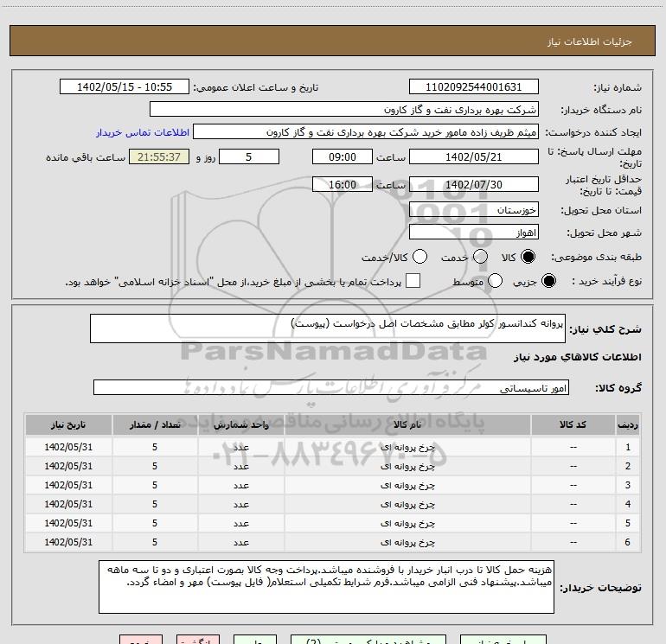This screenshot has height=644, width=666.
Task: Click the response time field 09:00
Action: click(x=343, y=157)
